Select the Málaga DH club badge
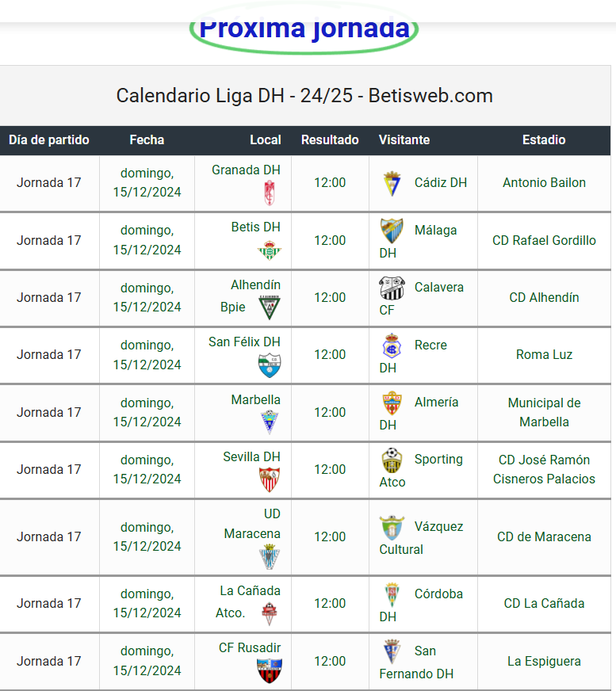Screen dimensions: 616x691 [x=392, y=230]
